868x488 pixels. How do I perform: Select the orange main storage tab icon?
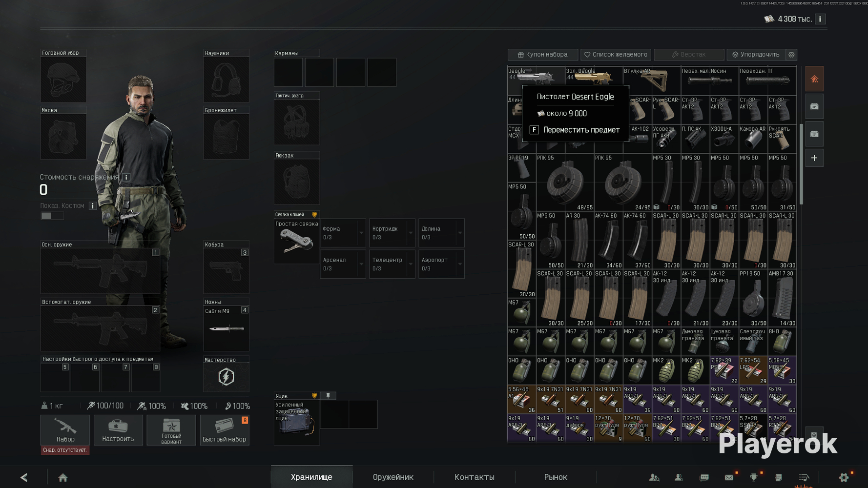(x=814, y=79)
